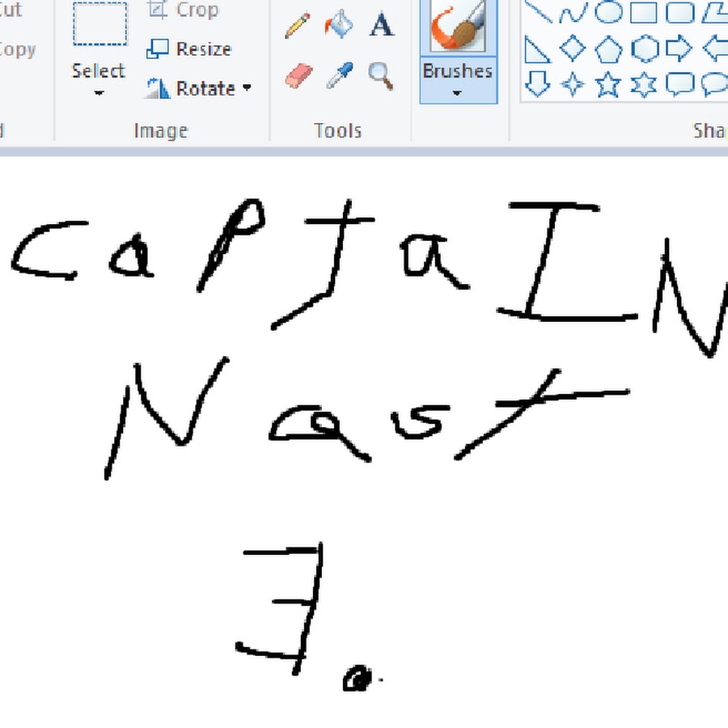Viewport: 728px width, 728px height.
Task: Pick the rounded rectangular callout shape
Action: [679, 83]
